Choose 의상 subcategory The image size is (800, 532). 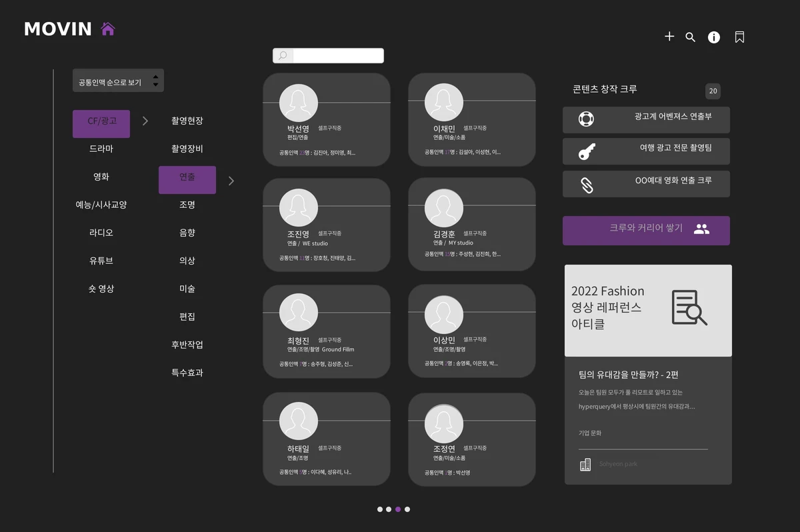[x=187, y=261]
